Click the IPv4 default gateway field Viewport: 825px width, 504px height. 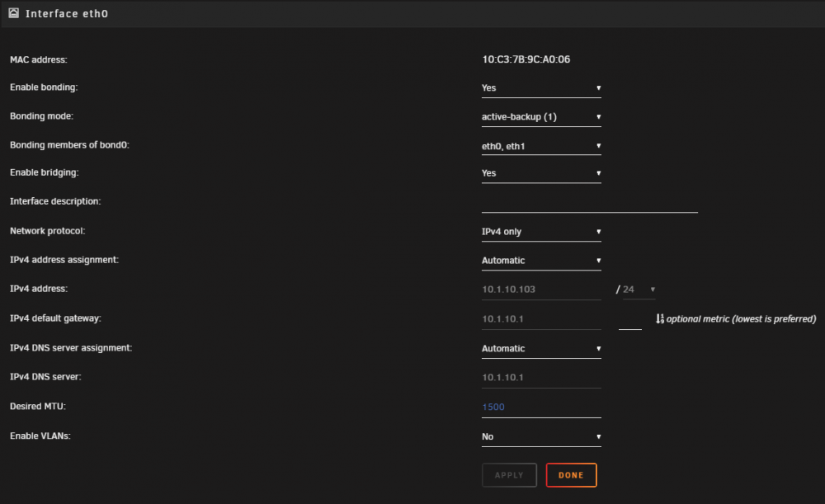tap(541, 318)
